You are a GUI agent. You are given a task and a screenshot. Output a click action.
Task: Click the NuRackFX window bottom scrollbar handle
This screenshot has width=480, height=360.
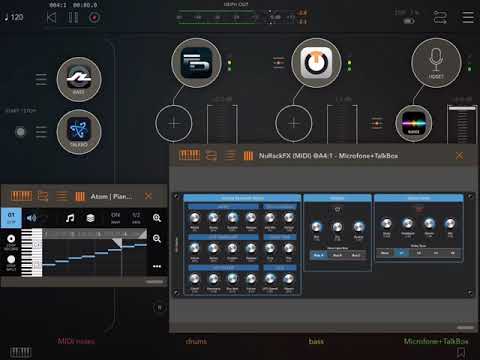465,328
